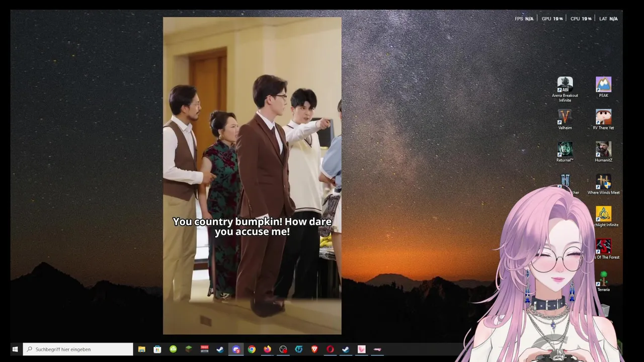The height and width of the screenshot is (362, 644).
Task: Open the pink square app in taskbar
Action: [361, 349]
